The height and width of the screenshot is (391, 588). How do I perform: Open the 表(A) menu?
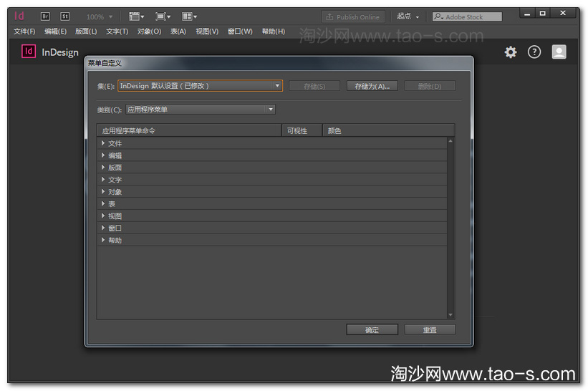point(178,32)
